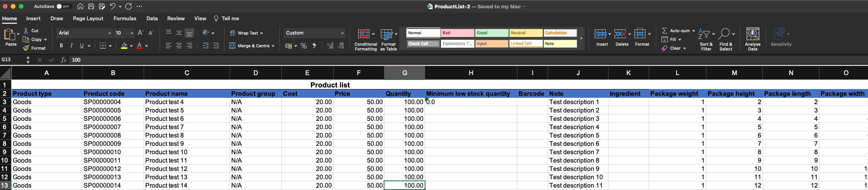Viewport: 868px width, 190px height.
Task: Toggle the AutoSave switch
Action: point(63,6)
